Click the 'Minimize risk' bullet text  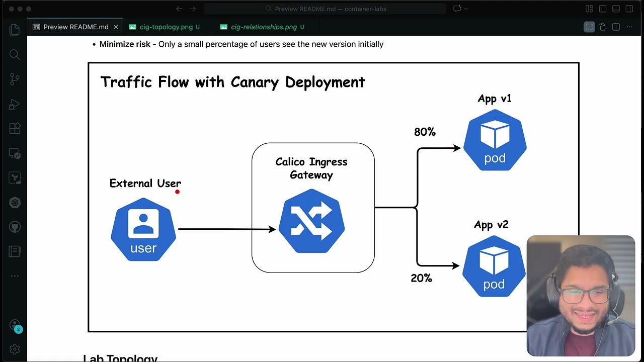(242, 44)
